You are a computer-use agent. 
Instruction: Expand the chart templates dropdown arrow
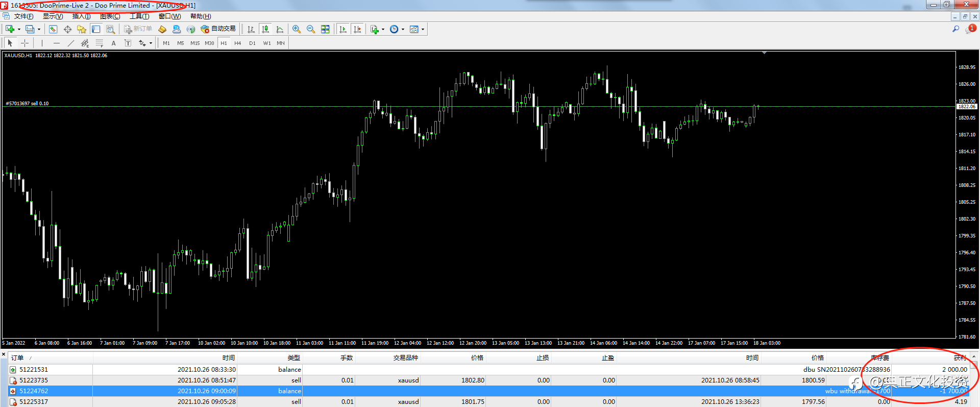coord(423,29)
